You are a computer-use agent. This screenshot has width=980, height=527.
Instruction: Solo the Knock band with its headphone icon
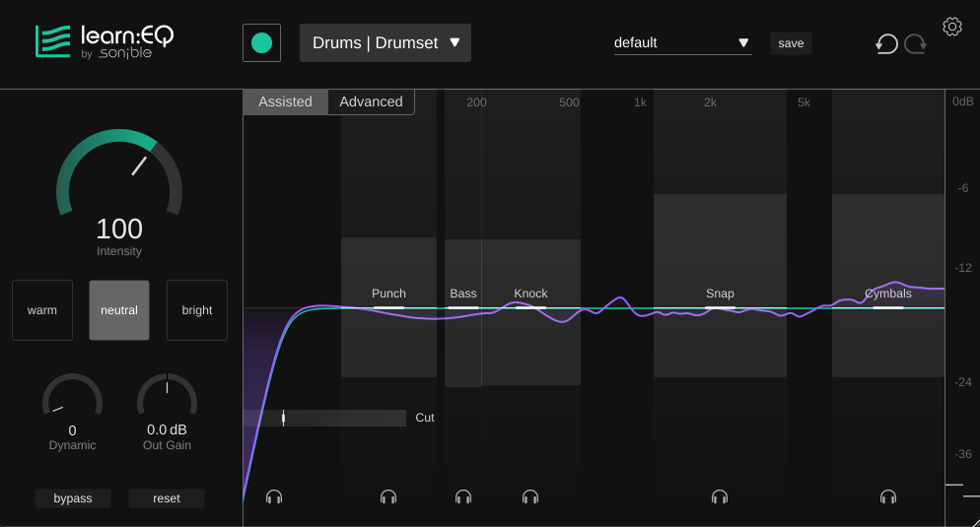tap(530, 497)
